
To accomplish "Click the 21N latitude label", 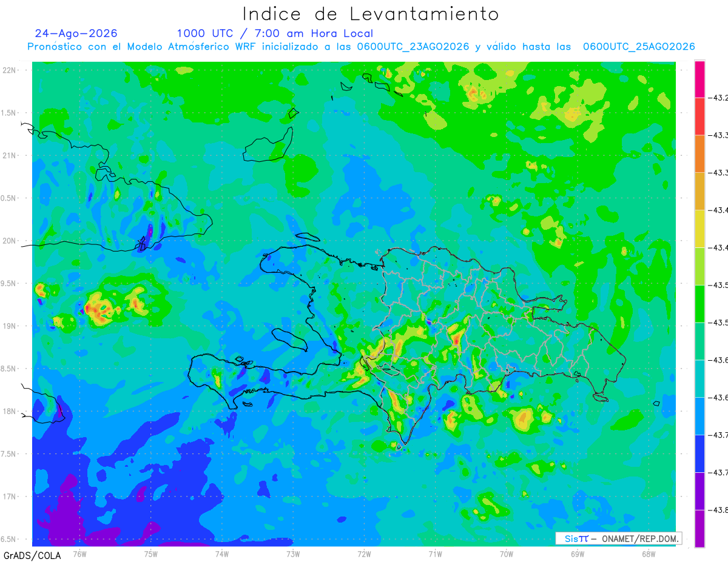I will pyautogui.click(x=10, y=155).
